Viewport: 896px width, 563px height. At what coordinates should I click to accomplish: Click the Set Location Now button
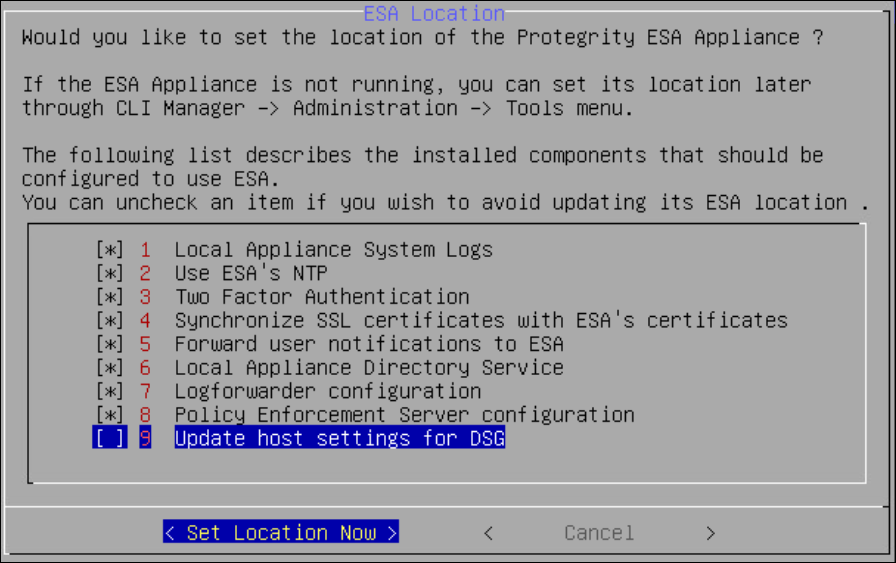(281, 533)
